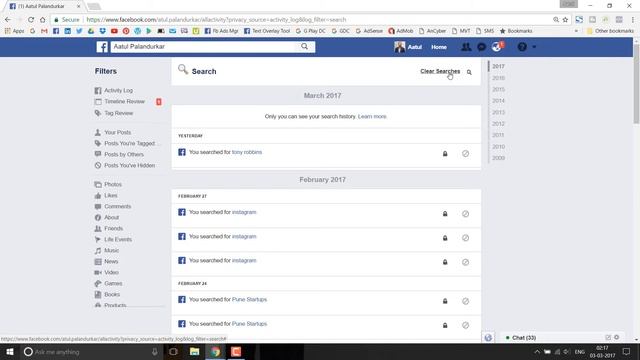Click delete circle on first Pune Startups row
This screenshot has height=360, width=640.
(x=465, y=301)
